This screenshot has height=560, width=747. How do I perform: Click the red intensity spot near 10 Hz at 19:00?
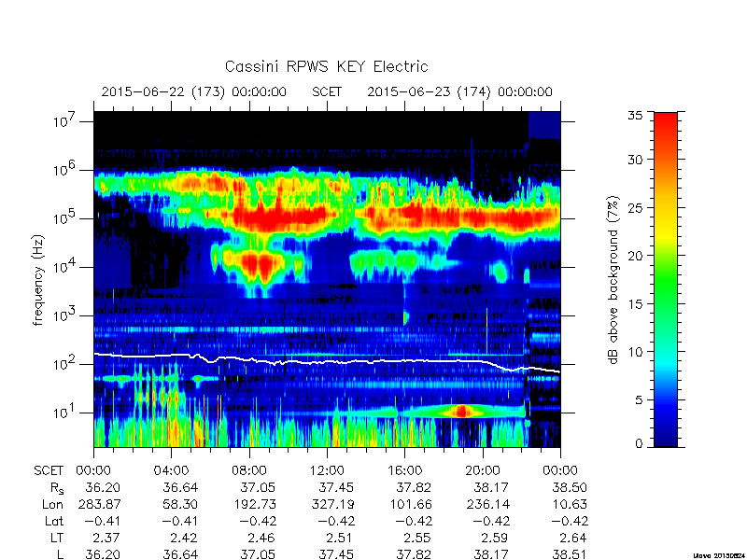pos(461,411)
